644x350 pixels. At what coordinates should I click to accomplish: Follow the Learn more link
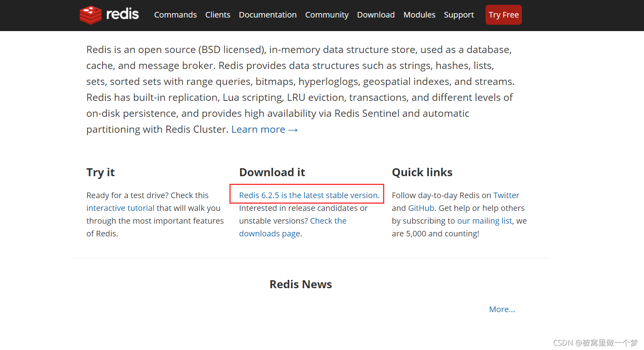[265, 130]
